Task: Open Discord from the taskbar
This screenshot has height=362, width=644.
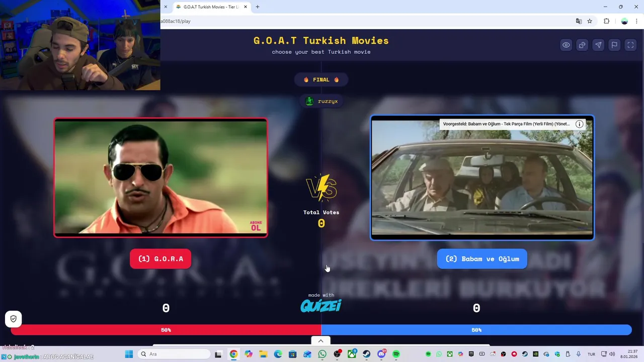Action: click(x=381, y=354)
